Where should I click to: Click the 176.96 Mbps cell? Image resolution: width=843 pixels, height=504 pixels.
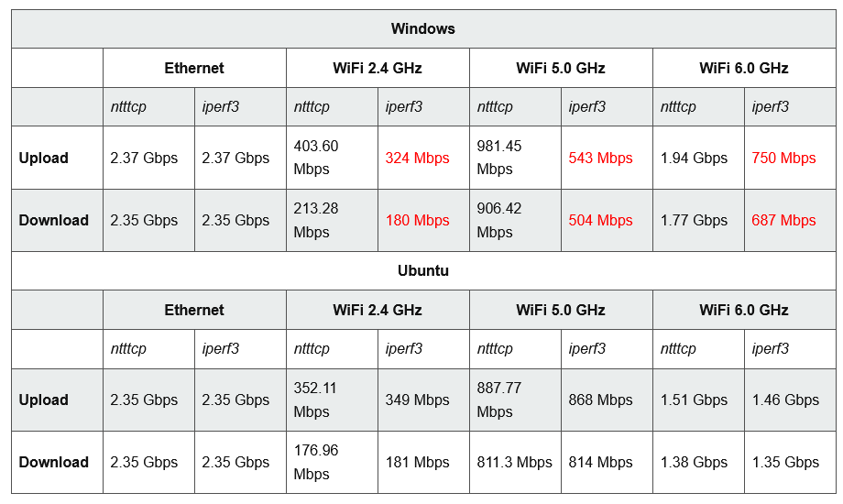click(x=316, y=462)
